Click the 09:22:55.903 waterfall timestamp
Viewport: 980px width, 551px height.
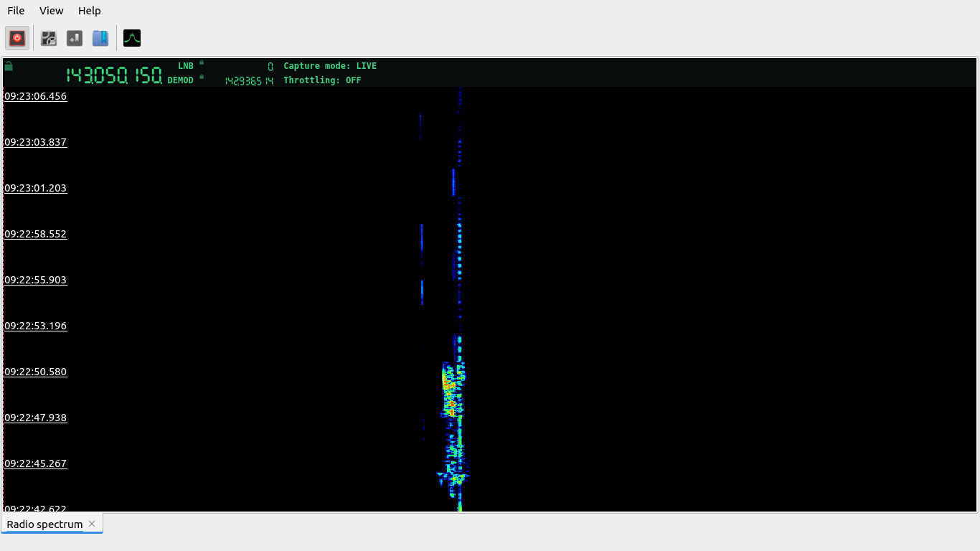[35, 280]
